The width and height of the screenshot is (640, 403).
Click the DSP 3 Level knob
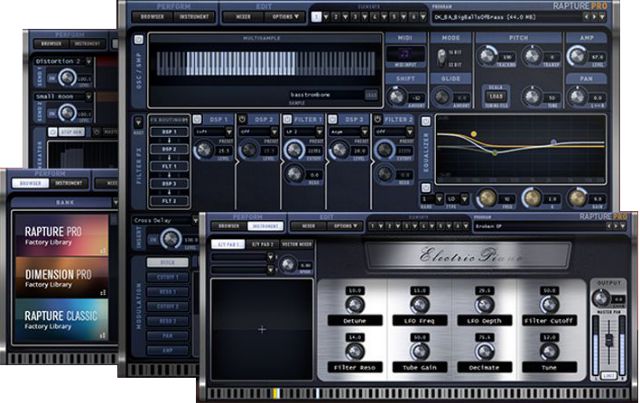pos(340,150)
